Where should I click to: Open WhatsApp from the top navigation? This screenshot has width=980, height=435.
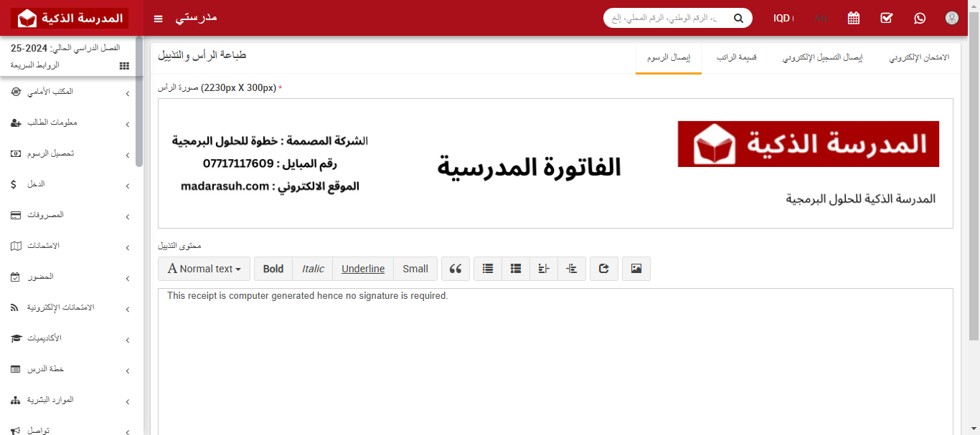tap(920, 18)
